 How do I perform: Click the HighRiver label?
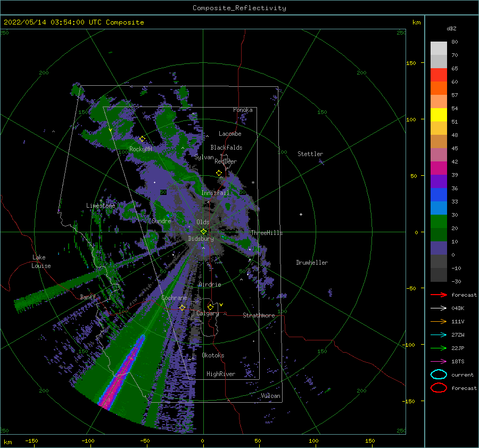click(x=221, y=374)
